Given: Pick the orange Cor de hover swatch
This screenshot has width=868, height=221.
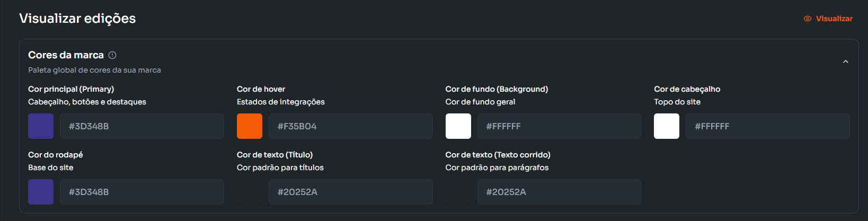Looking at the screenshot, I should pos(250,126).
